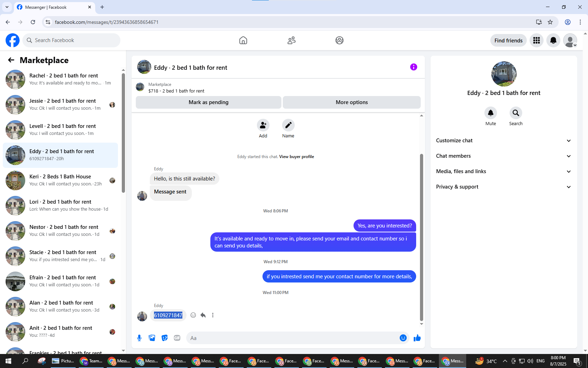Send a voice clip
Image resolution: width=588 pixels, height=368 pixels.
(x=139, y=338)
